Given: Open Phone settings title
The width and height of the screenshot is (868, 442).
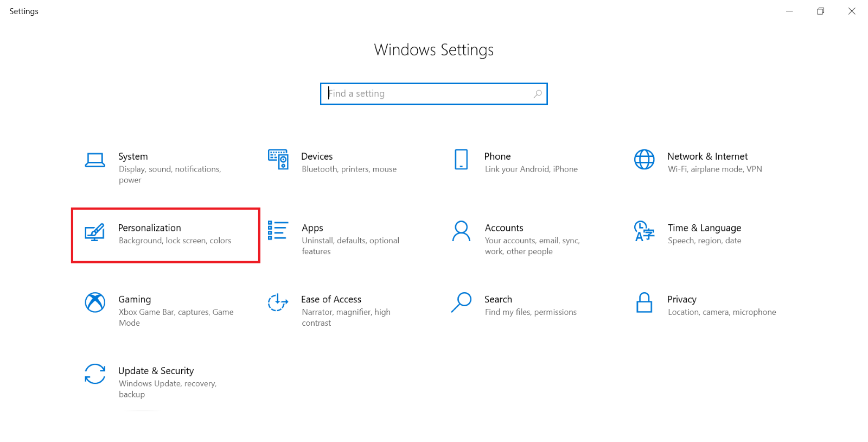Looking at the screenshot, I should click(x=497, y=156).
